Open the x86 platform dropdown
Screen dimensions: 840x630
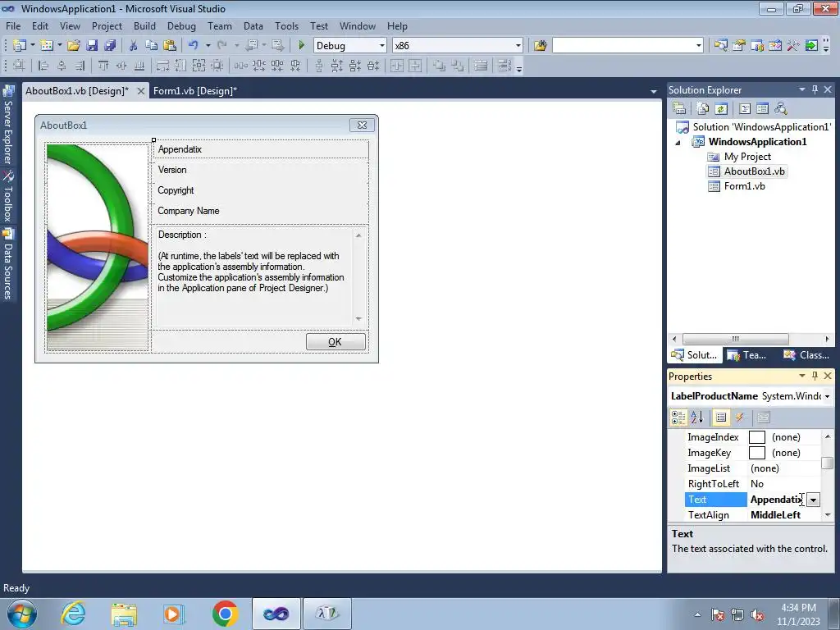click(x=518, y=46)
